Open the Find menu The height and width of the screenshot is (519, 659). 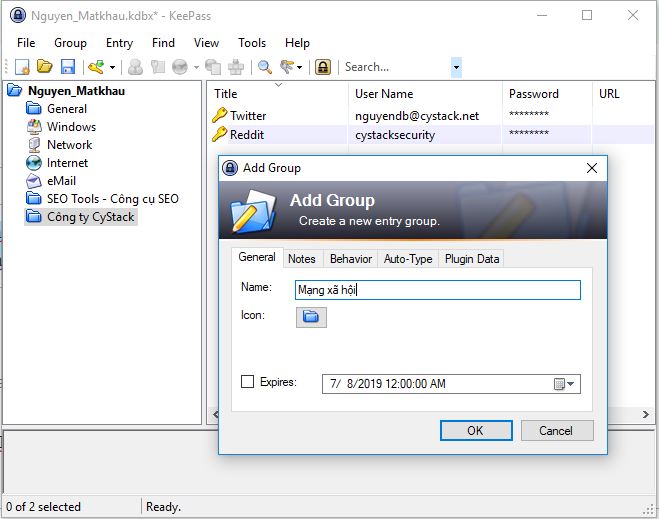click(x=163, y=43)
